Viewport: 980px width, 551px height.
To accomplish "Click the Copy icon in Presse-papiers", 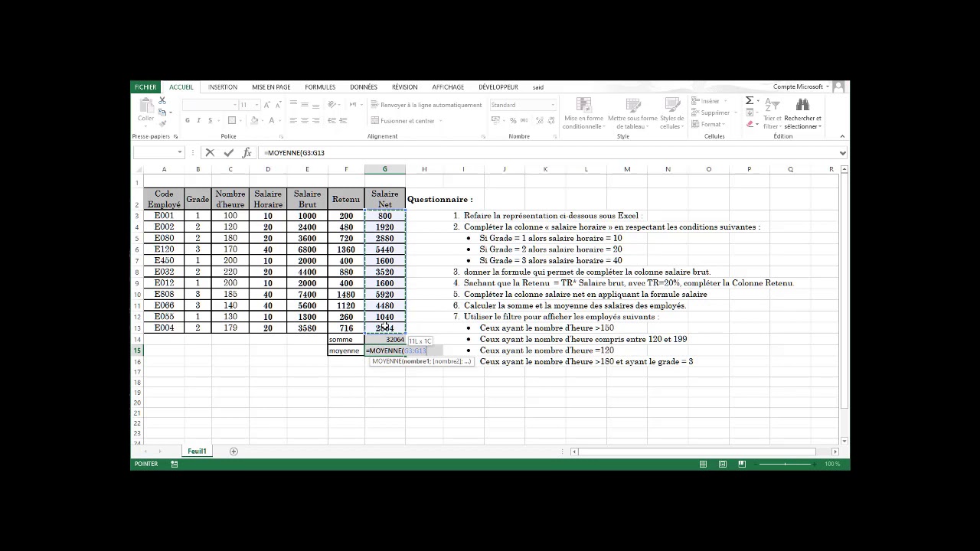I will coord(162,112).
